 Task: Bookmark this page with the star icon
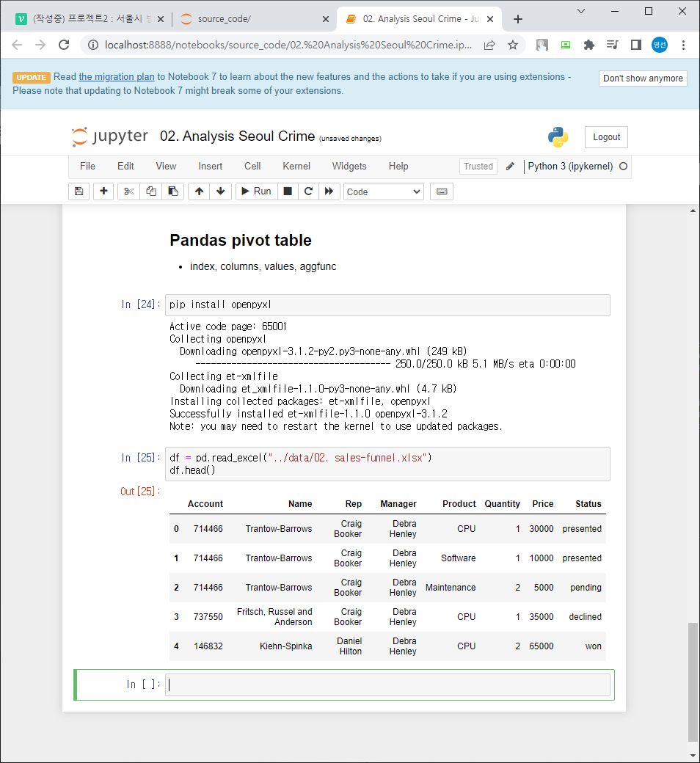(x=513, y=45)
